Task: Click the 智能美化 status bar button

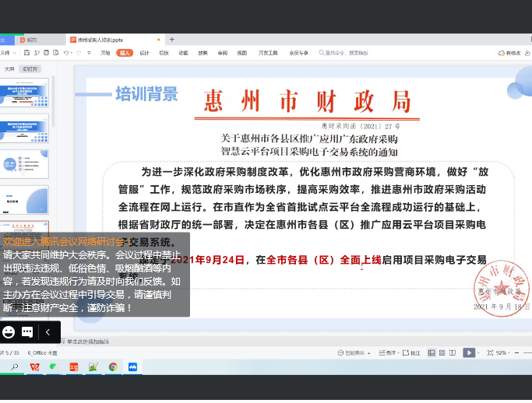Action: coord(354,353)
